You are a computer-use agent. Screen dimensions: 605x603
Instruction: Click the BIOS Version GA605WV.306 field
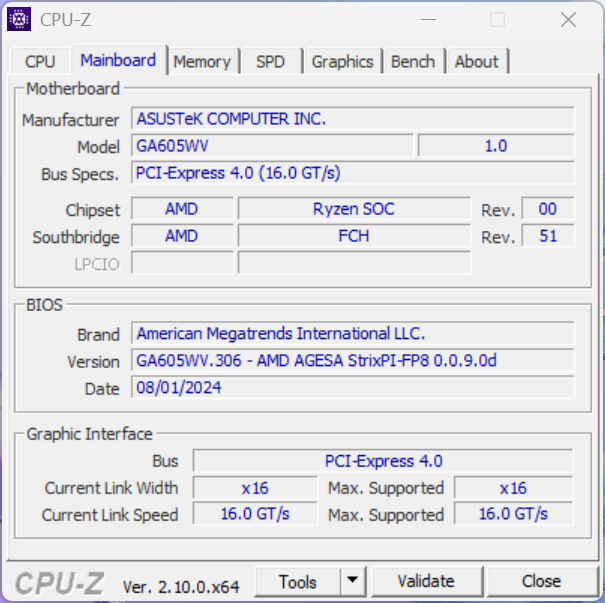click(353, 361)
